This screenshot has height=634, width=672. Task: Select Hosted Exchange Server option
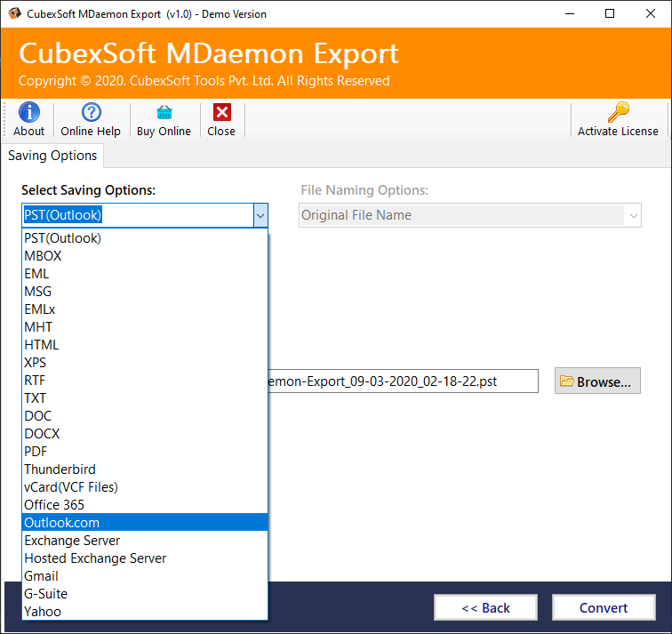(x=95, y=558)
